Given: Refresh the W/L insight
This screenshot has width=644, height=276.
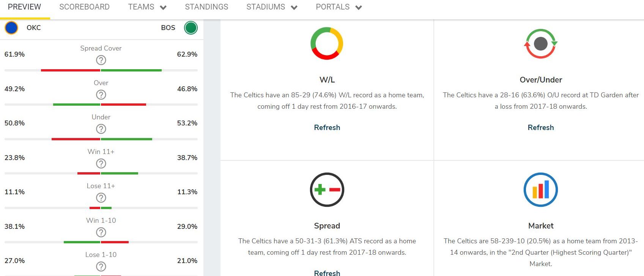Looking at the screenshot, I should point(327,128).
